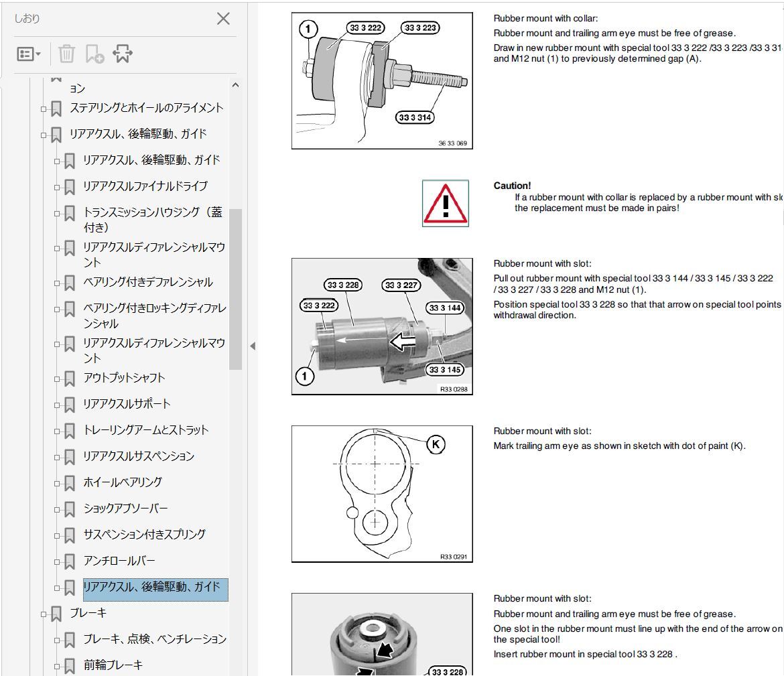Viewport: 784px width, 676px height.
Task: Expand ステアリングとホイールのアライメント tree node
Action: click(x=44, y=109)
